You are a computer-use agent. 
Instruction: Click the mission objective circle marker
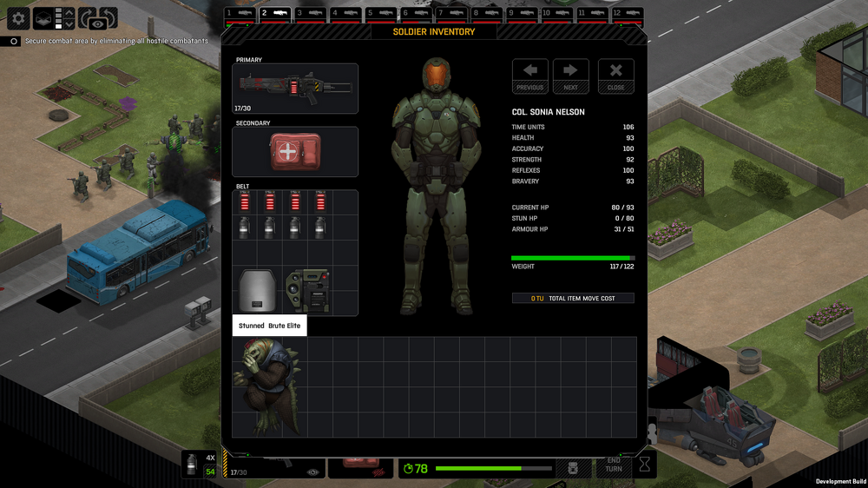14,41
